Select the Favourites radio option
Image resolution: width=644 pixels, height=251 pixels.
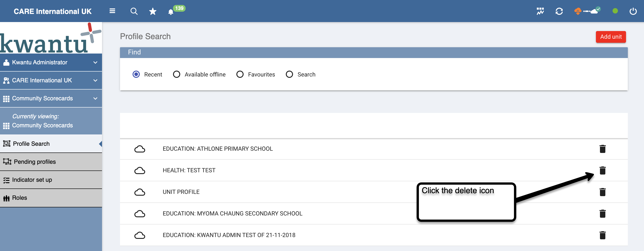(x=240, y=74)
